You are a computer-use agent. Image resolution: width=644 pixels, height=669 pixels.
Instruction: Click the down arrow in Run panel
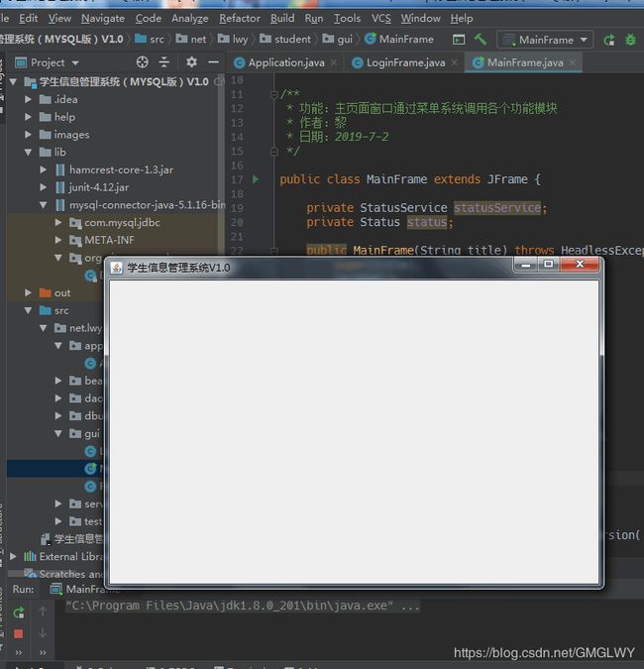43,633
